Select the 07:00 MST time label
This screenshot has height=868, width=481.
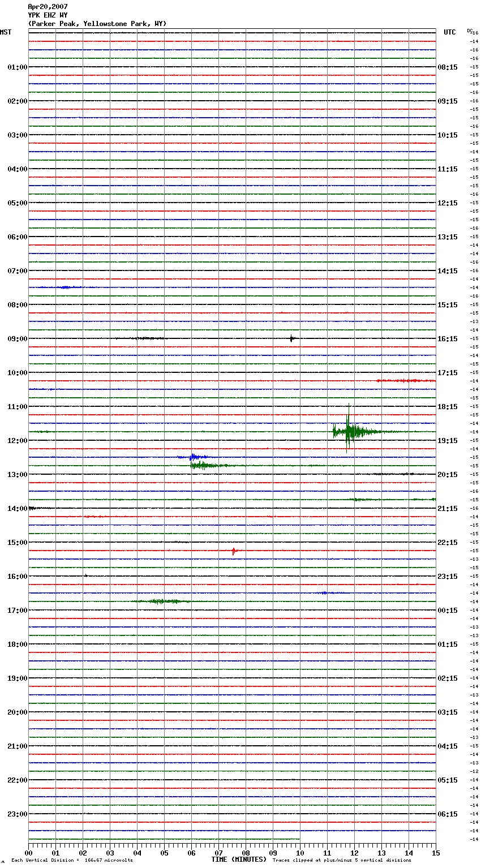pos(17,271)
